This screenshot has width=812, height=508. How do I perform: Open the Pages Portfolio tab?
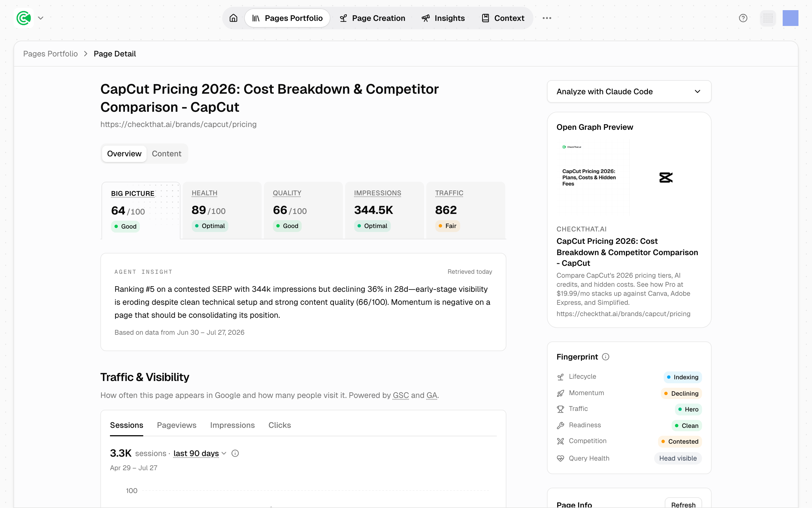[x=287, y=18]
